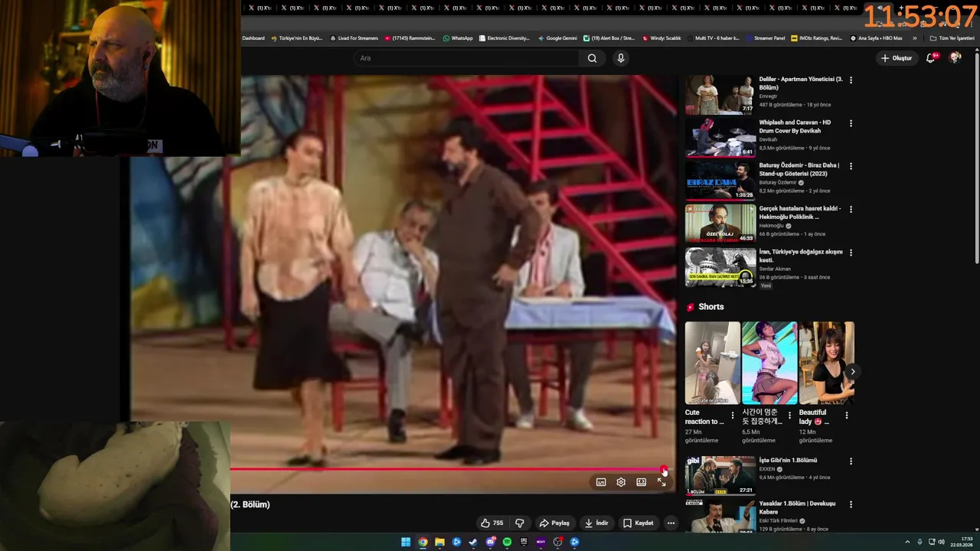The image size is (980, 551).
Task: Open Chrome from the taskbar
Action: 423,542
